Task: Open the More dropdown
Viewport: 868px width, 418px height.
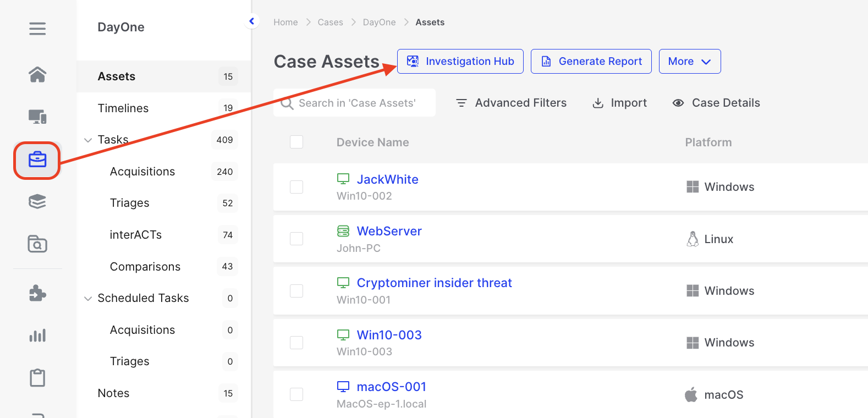Action: (x=689, y=62)
